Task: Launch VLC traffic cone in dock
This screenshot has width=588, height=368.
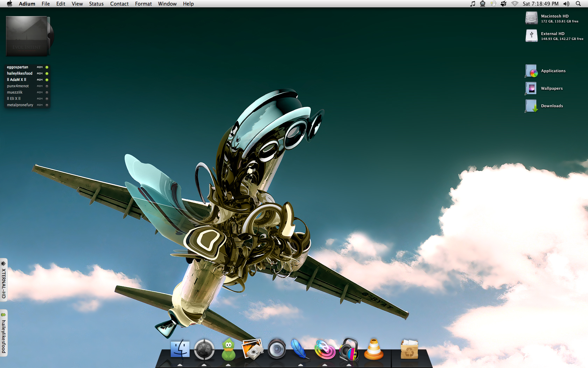Action: click(x=373, y=349)
